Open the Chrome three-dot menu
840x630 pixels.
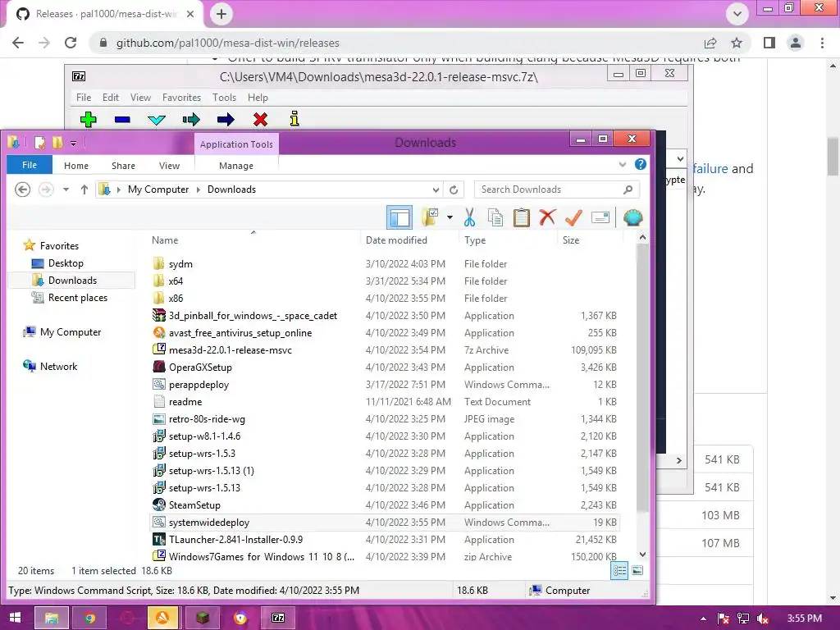822,43
